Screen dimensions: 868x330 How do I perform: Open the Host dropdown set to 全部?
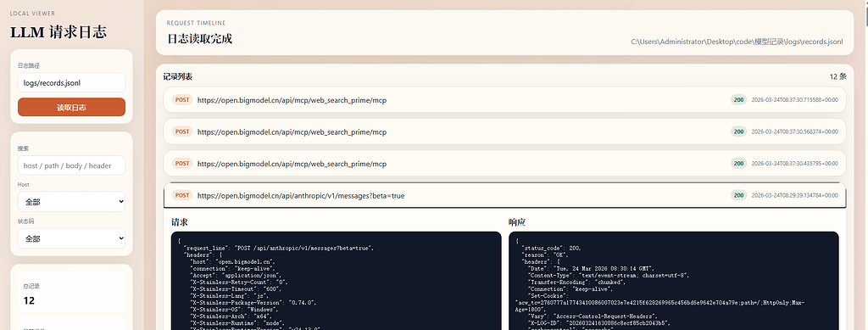click(x=71, y=202)
